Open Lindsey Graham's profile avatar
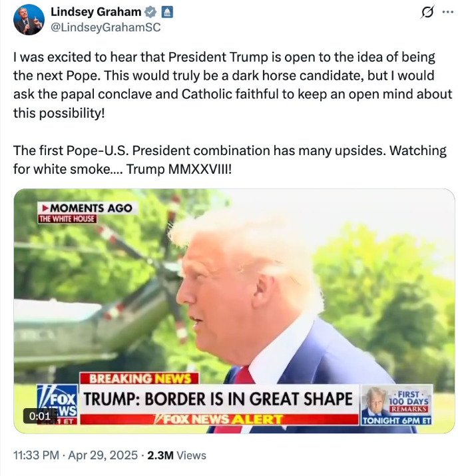The height and width of the screenshot is (476, 464). coord(29,19)
